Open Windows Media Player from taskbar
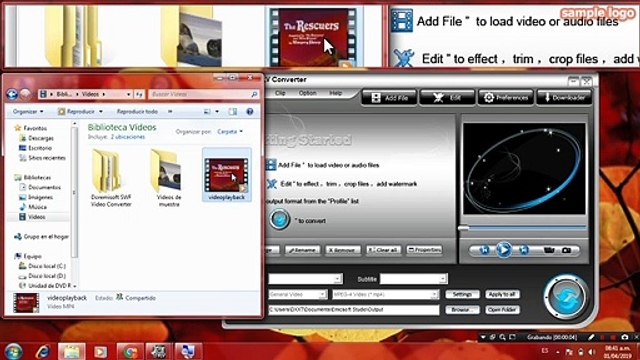The height and width of the screenshot is (360, 640). tap(100, 351)
